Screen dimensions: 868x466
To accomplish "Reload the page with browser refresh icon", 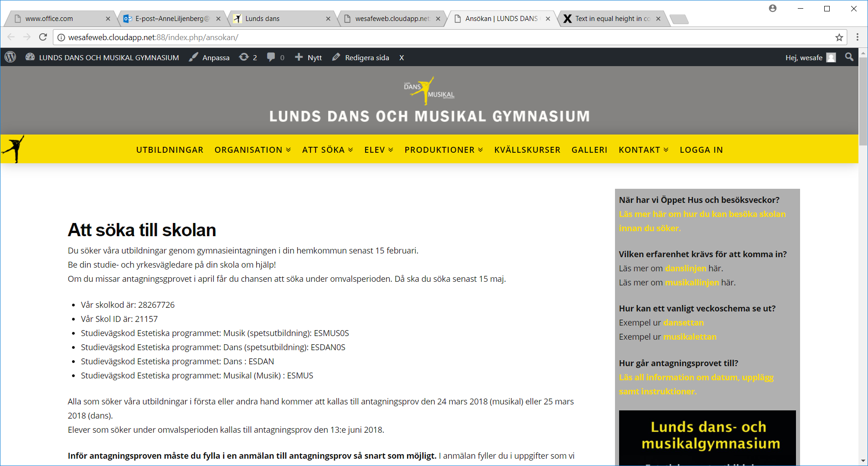I will coord(43,37).
